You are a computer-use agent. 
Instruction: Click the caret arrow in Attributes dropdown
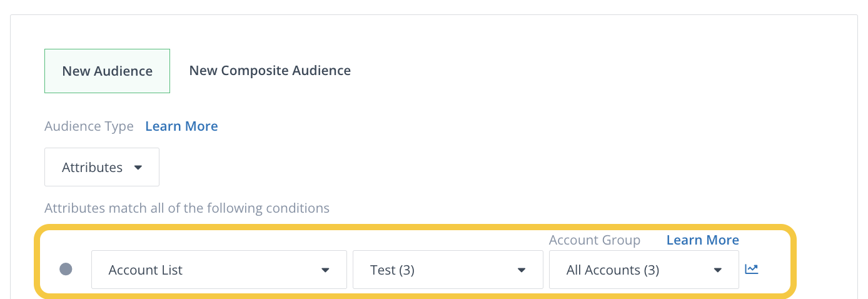(x=138, y=168)
